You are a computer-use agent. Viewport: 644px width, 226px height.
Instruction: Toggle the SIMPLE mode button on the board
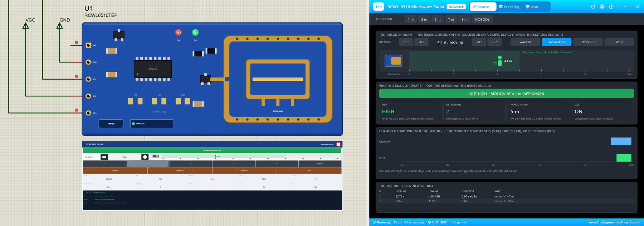tap(111, 124)
